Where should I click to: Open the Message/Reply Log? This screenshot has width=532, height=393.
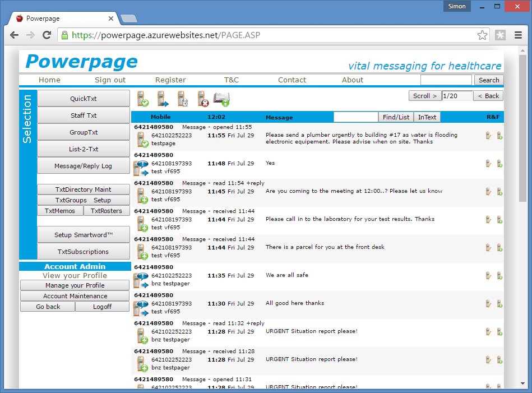pyautogui.click(x=83, y=166)
